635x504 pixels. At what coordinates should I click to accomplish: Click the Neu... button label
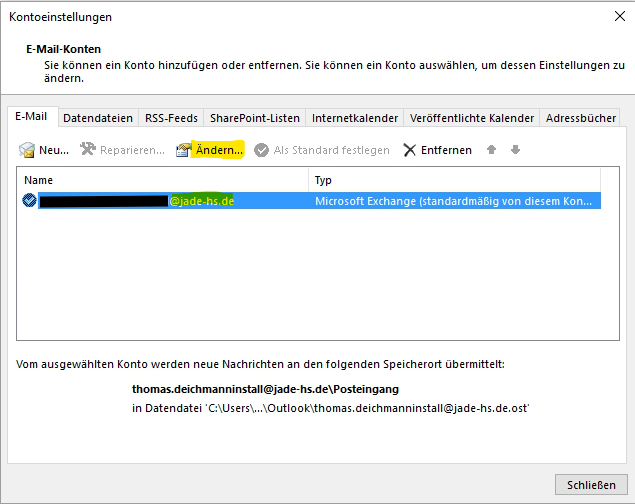tap(54, 150)
